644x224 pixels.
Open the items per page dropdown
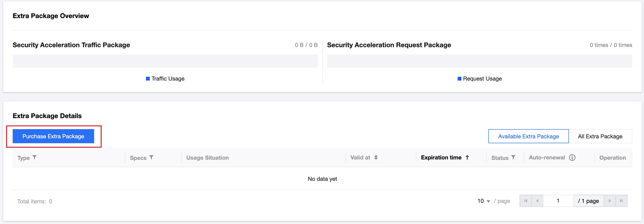484,201
